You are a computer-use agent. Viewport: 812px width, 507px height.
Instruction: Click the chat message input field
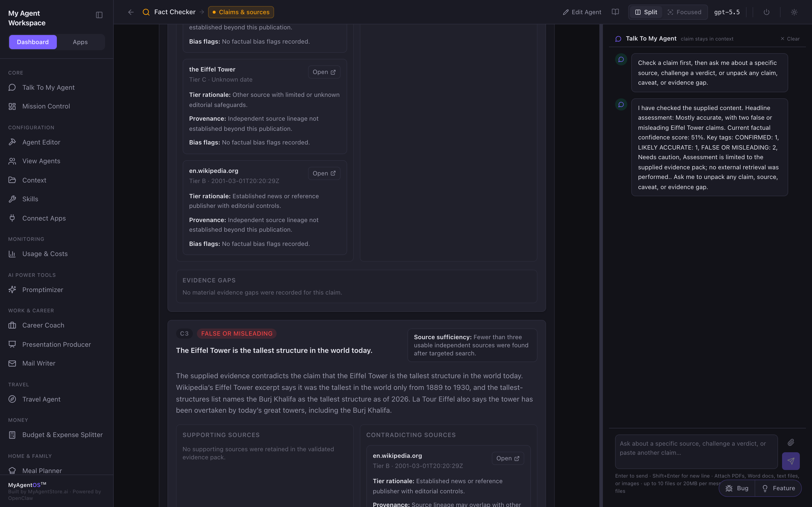(x=696, y=452)
